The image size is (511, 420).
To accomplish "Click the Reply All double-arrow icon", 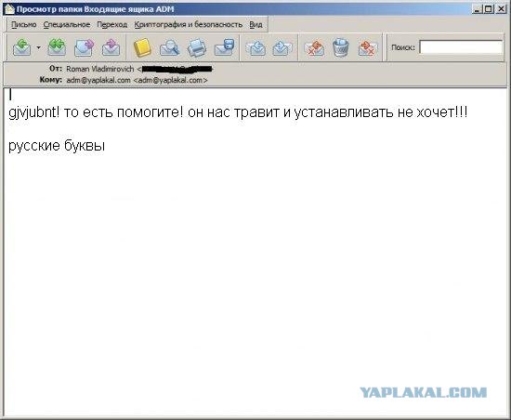I will pos(57,47).
